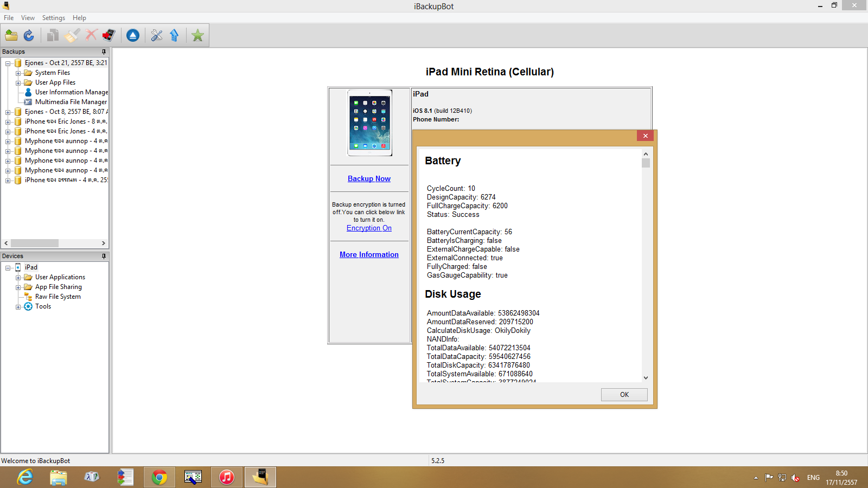Collapse the iPad device node
Image resolution: width=868 pixels, height=488 pixels.
point(8,268)
